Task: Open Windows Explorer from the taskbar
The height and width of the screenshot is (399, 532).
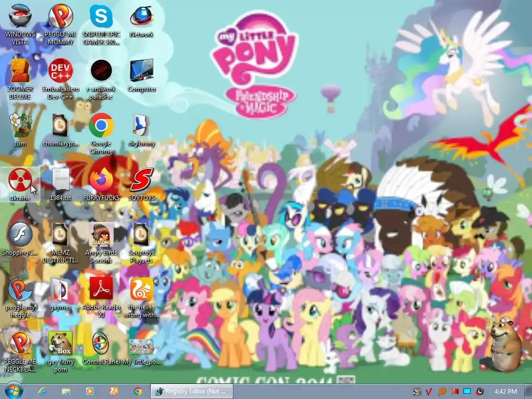Action: (66, 391)
